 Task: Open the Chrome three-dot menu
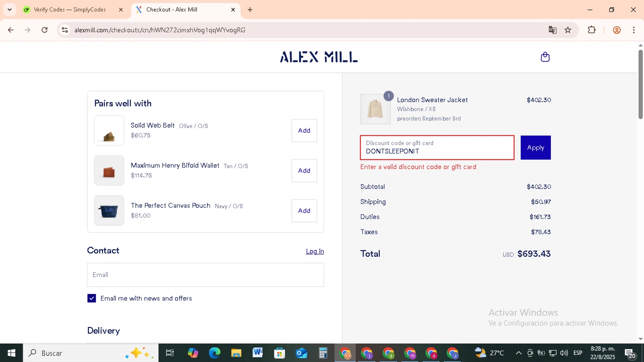(634, 30)
